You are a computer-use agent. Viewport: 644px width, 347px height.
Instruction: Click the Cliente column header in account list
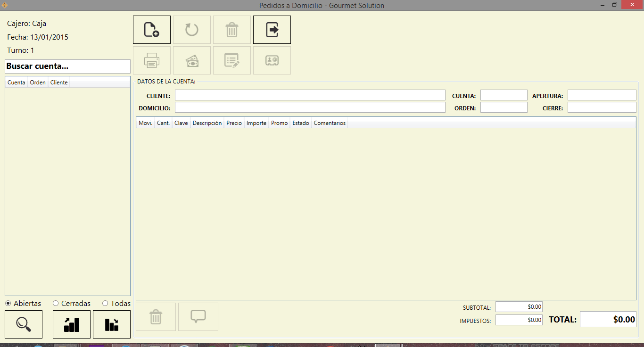pyautogui.click(x=59, y=83)
